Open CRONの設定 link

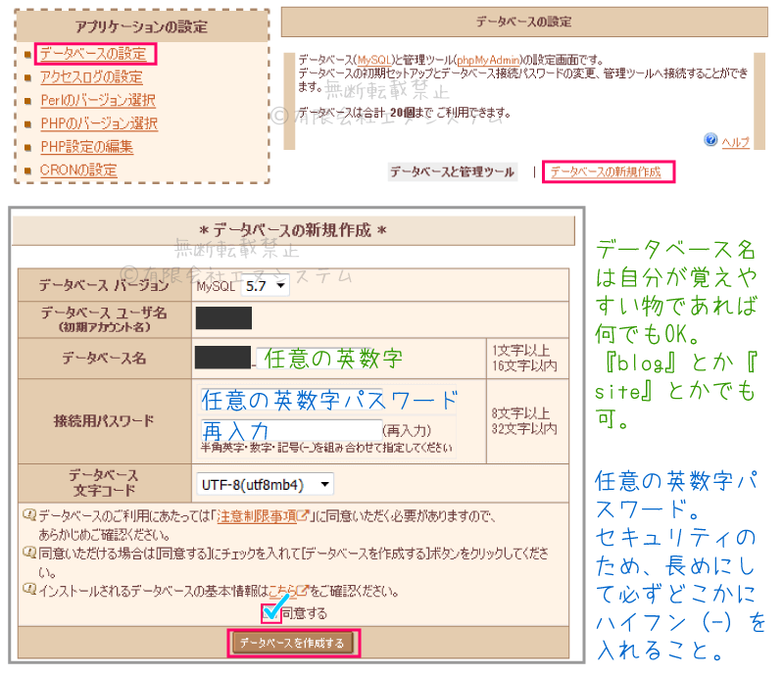tap(78, 170)
